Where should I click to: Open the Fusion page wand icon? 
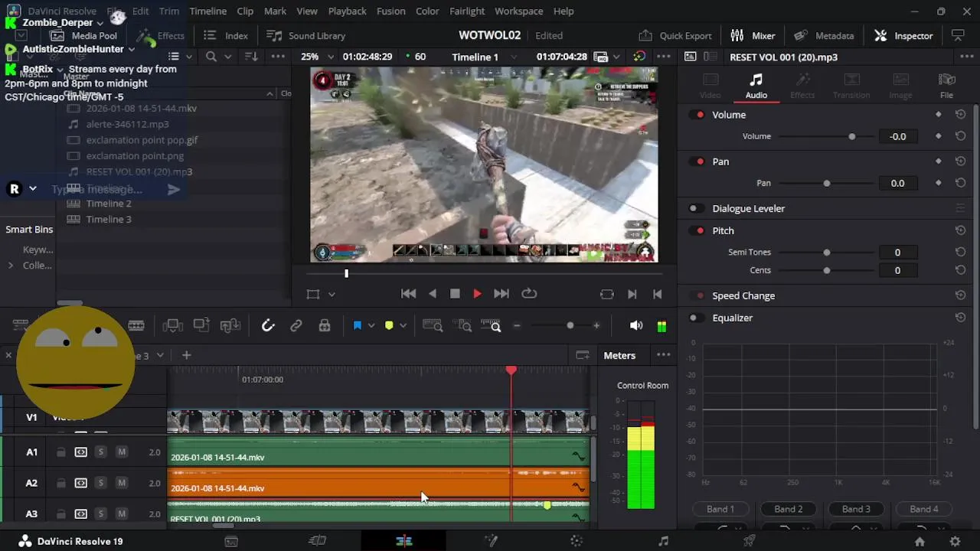[492, 541]
